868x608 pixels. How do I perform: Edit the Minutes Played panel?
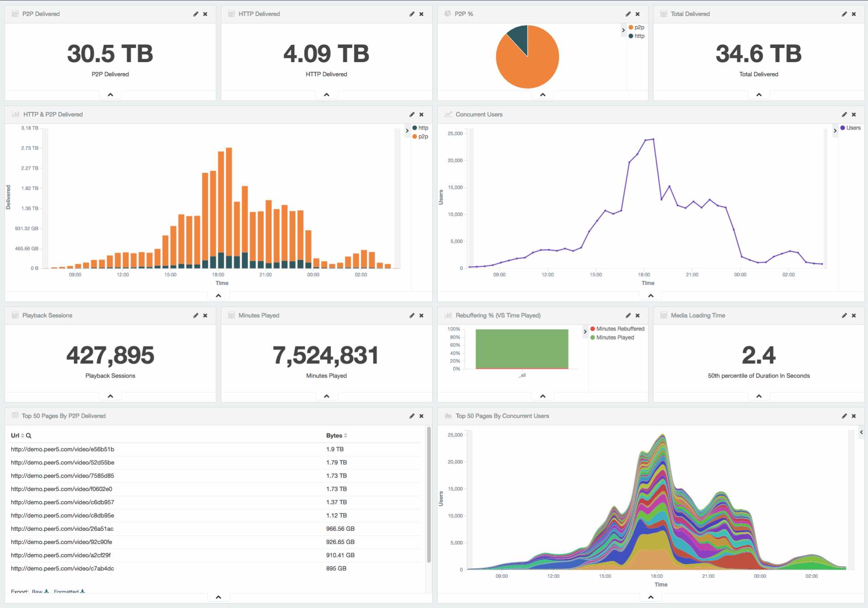point(412,316)
